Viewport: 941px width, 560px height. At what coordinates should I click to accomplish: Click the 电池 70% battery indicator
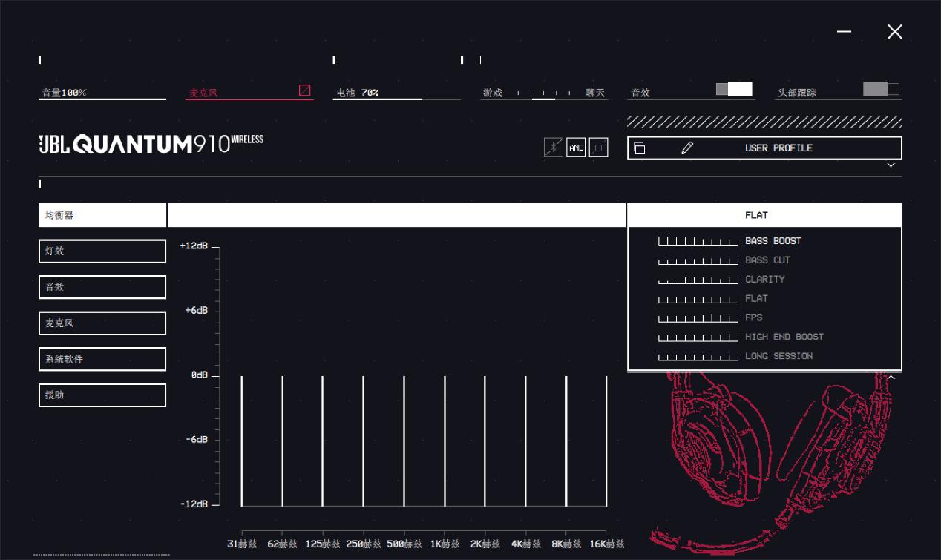click(x=396, y=93)
